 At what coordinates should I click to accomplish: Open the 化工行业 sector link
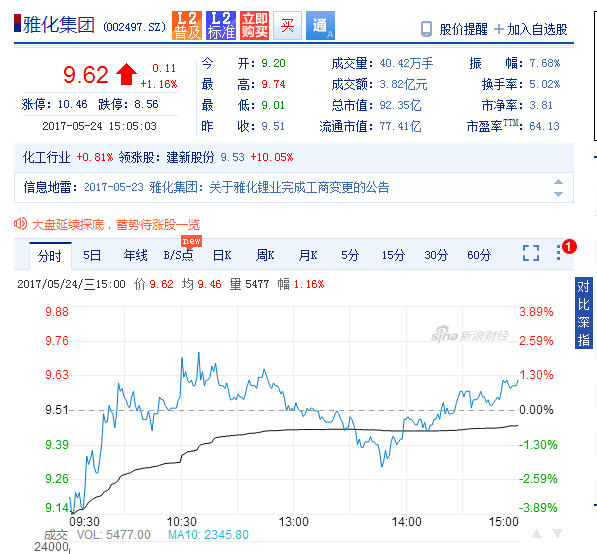46,157
